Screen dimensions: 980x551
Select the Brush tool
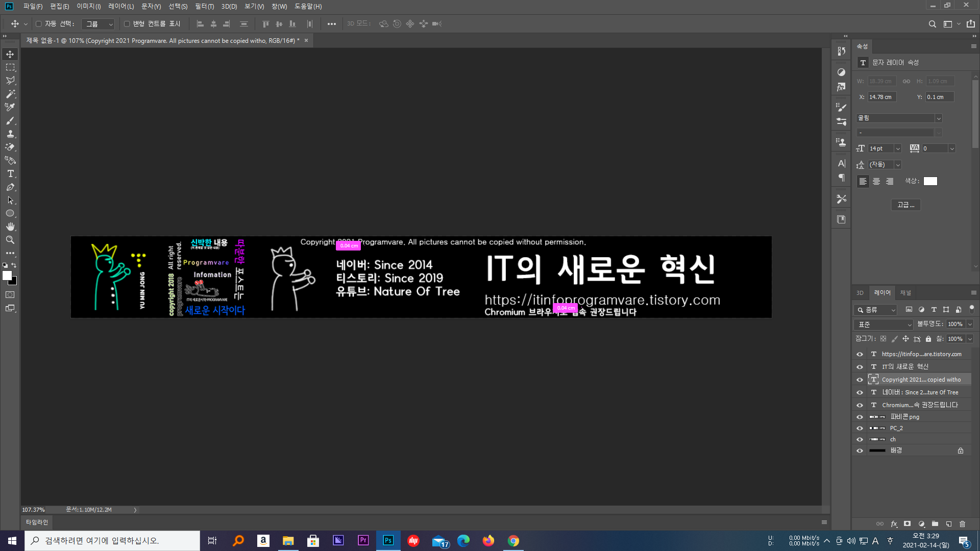[x=10, y=121]
